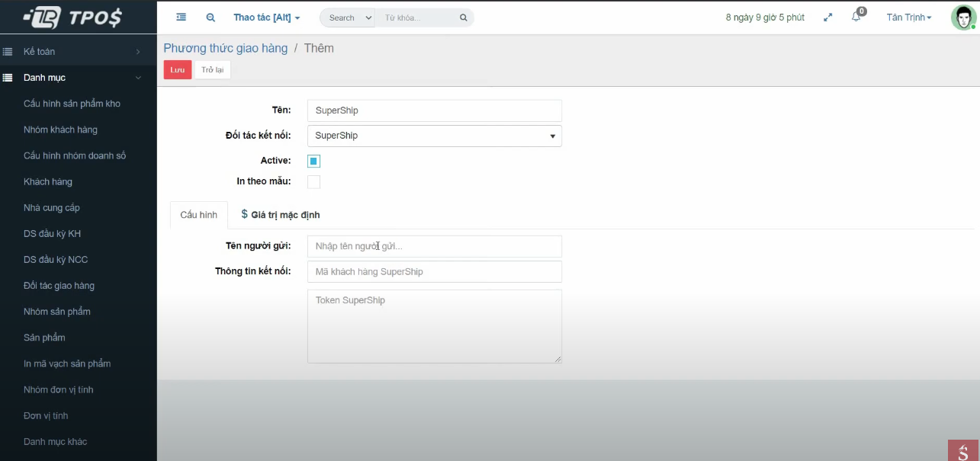Click the Thêm breadcrumb text
The image size is (980, 461).
click(319, 48)
